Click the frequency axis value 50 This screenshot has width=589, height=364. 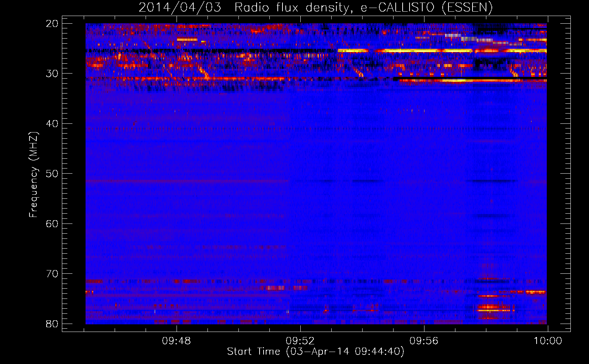pos(52,174)
